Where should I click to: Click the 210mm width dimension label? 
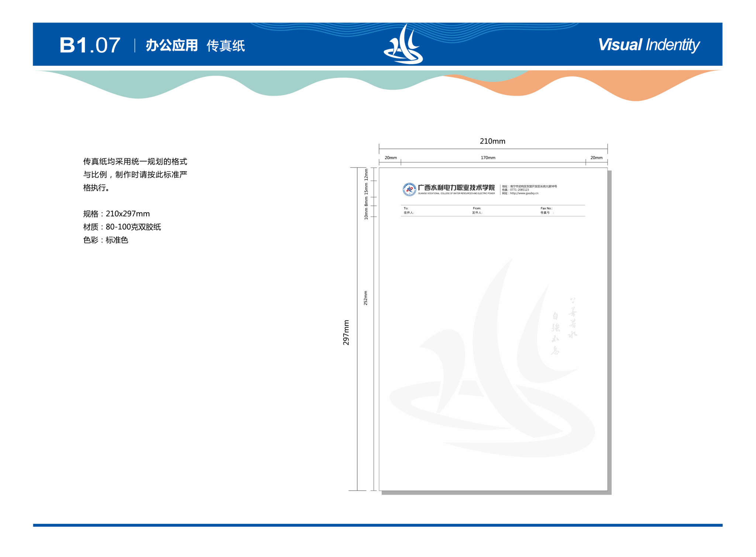(492, 141)
